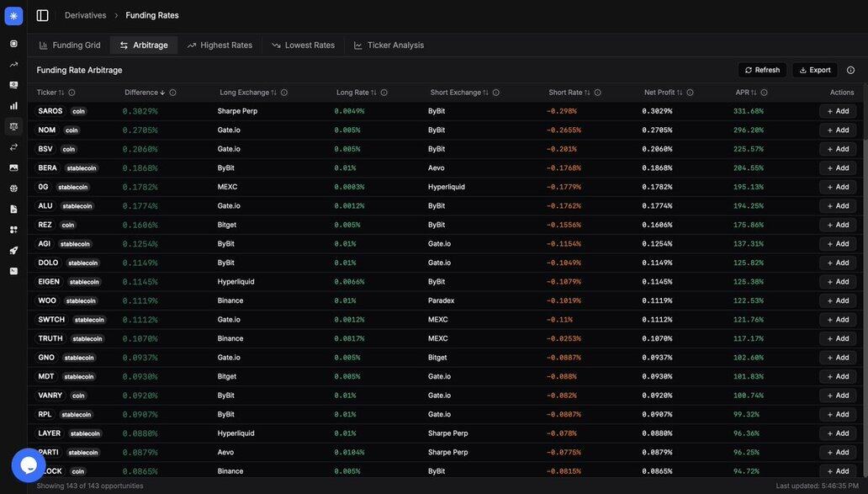
Task: Toggle Difference column sort order
Action: click(145, 93)
